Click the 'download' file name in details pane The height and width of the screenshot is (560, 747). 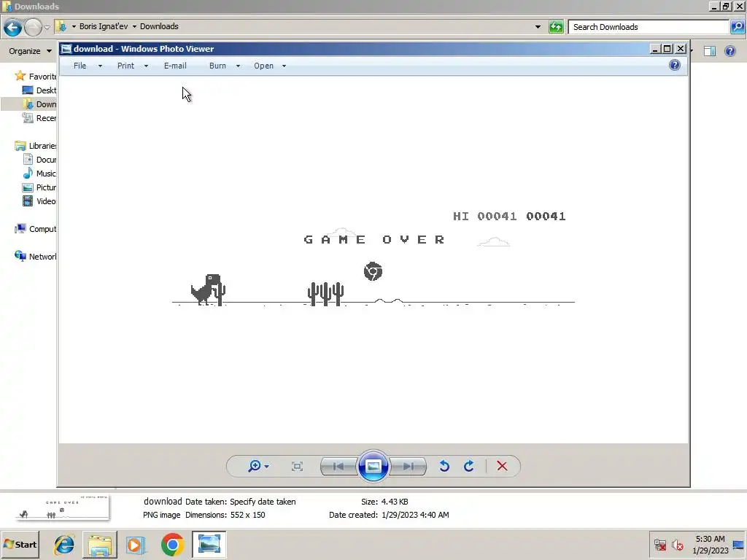pos(163,501)
